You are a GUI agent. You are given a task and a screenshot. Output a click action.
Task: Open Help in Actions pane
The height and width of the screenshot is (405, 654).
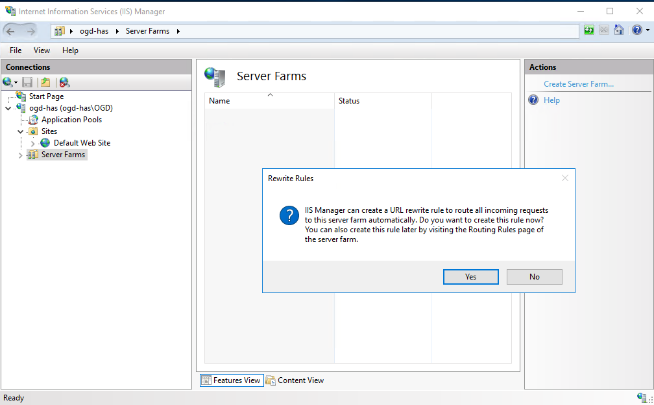coord(551,101)
